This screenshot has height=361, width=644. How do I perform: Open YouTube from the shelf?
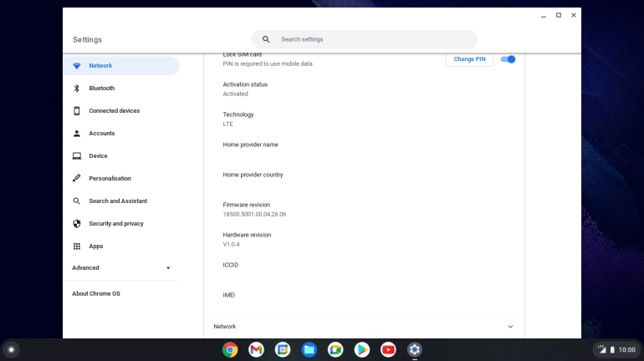pos(388,349)
